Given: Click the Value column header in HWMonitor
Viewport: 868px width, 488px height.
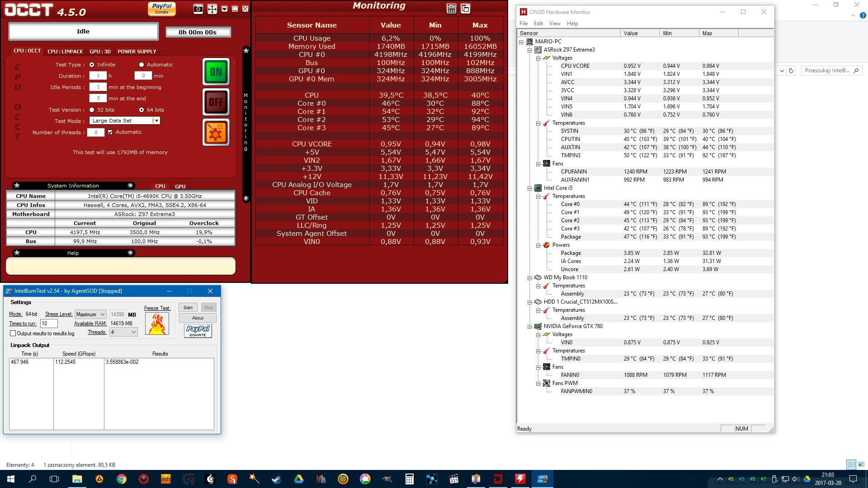Looking at the screenshot, I should pos(640,33).
